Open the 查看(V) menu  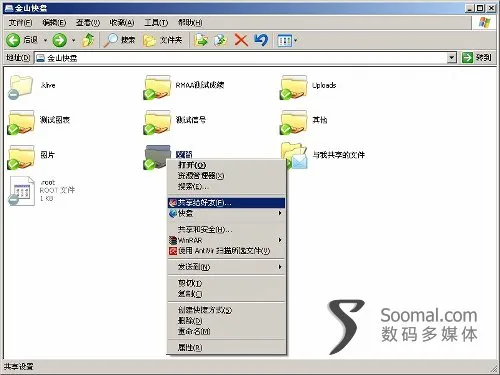click(x=88, y=23)
